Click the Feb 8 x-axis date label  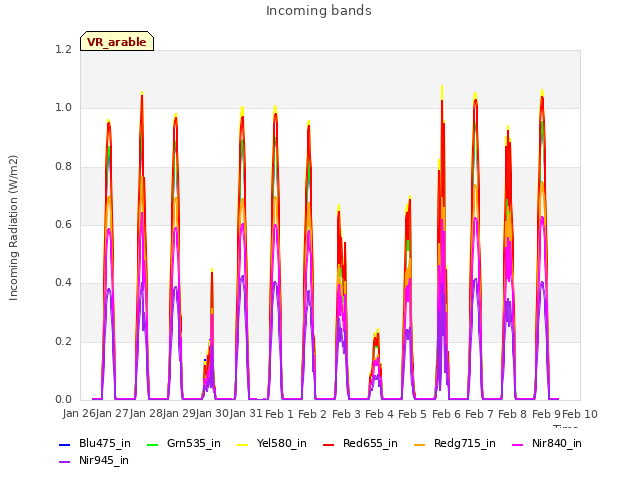[513, 414]
